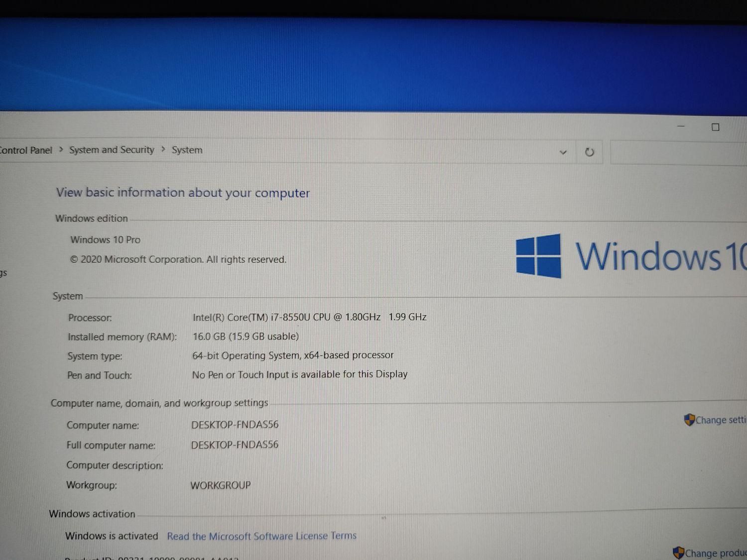Click DESKTOP-FNDAS56 next to Computer name

235,425
